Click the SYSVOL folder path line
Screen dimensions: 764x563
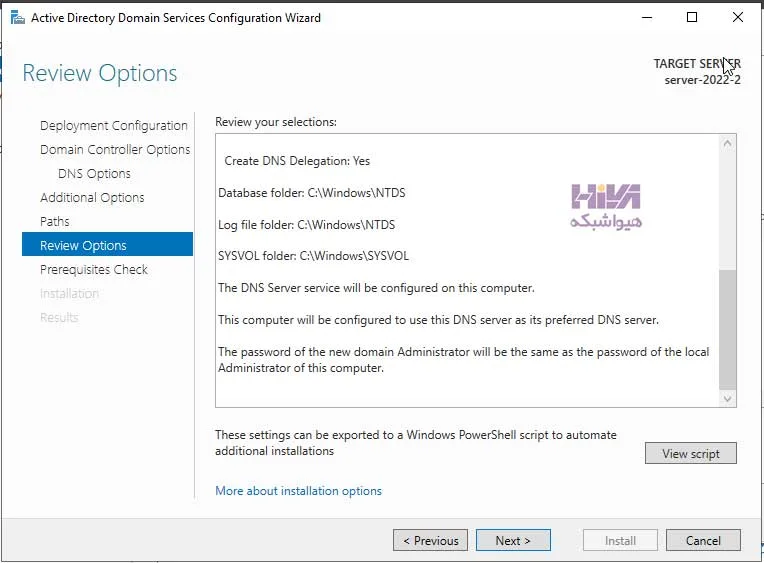tap(313, 256)
